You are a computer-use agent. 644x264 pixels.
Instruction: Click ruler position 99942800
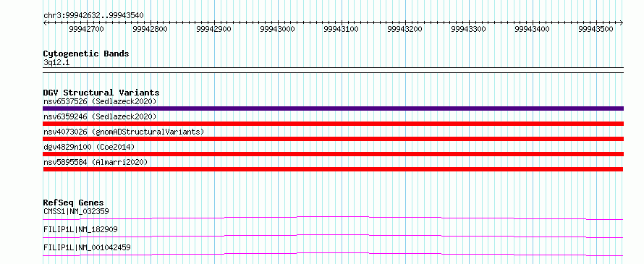[x=151, y=29]
